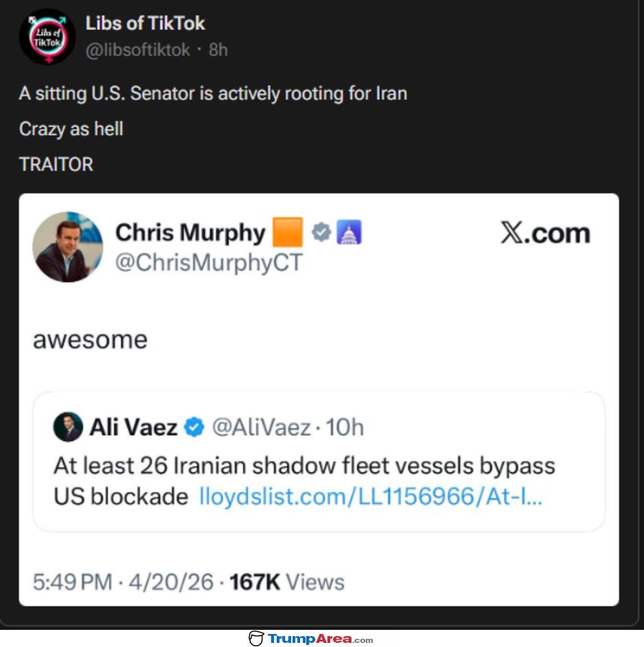Click the TrumpArea face logo icon
This screenshot has width=644, height=647.
point(256,639)
